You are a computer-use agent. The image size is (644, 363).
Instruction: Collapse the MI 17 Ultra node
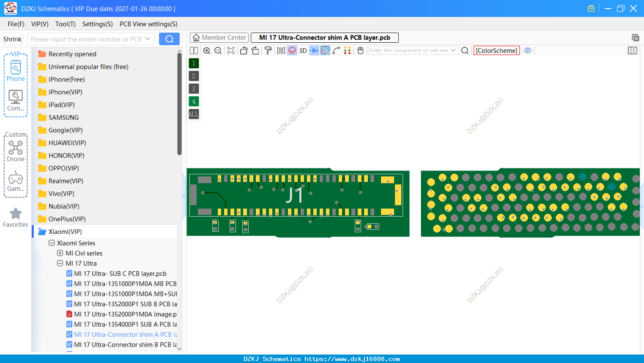tap(60, 264)
